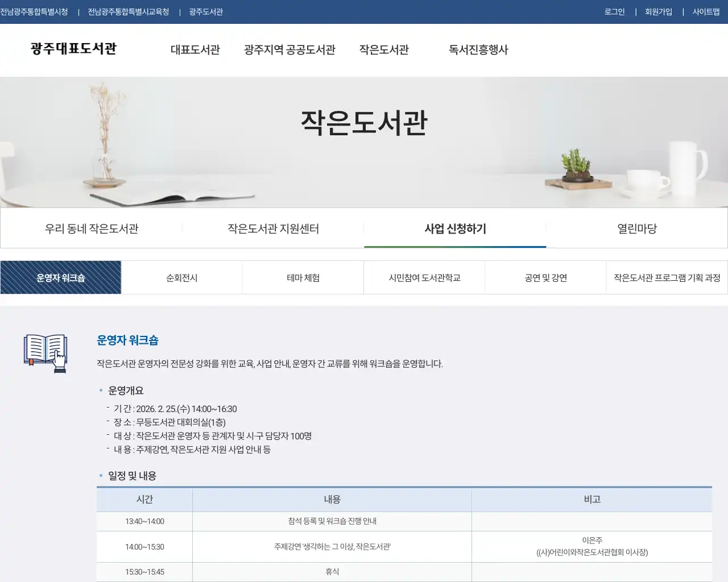Click the 휴식 table cell
The image size is (728, 582).
(332, 572)
